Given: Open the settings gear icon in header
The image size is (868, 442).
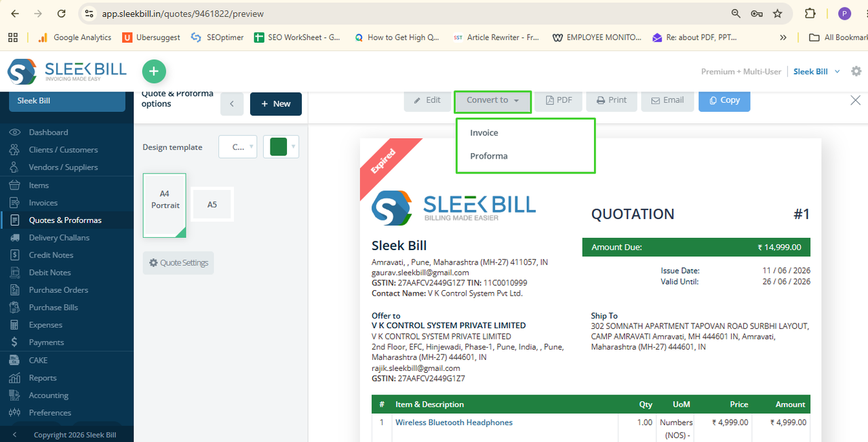Looking at the screenshot, I should pos(856,71).
